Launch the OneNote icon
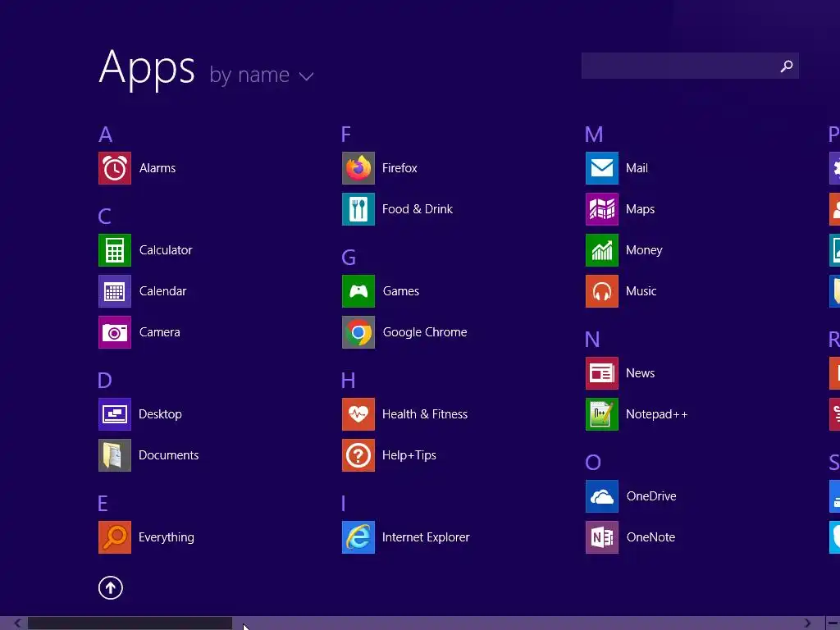 click(x=602, y=537)
